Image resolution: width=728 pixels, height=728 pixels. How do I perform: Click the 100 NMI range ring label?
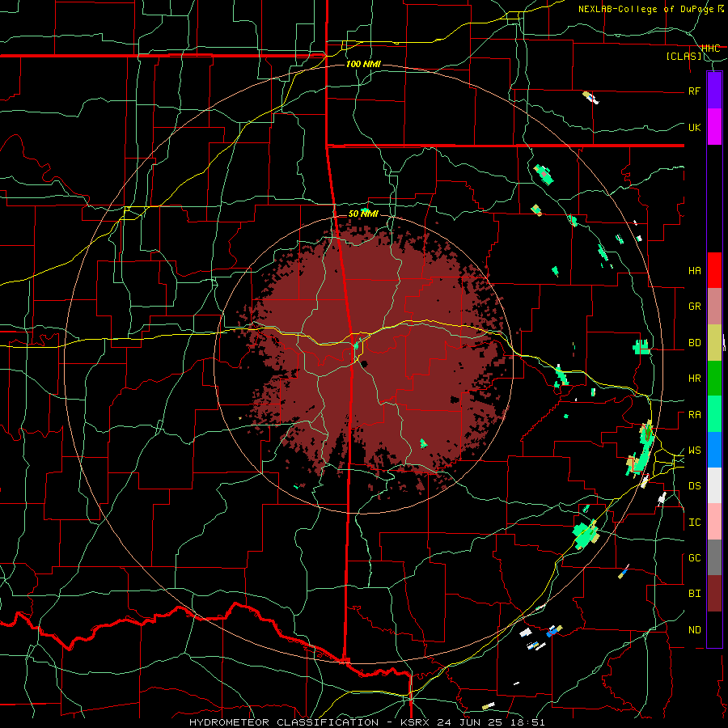click(363, 64)
